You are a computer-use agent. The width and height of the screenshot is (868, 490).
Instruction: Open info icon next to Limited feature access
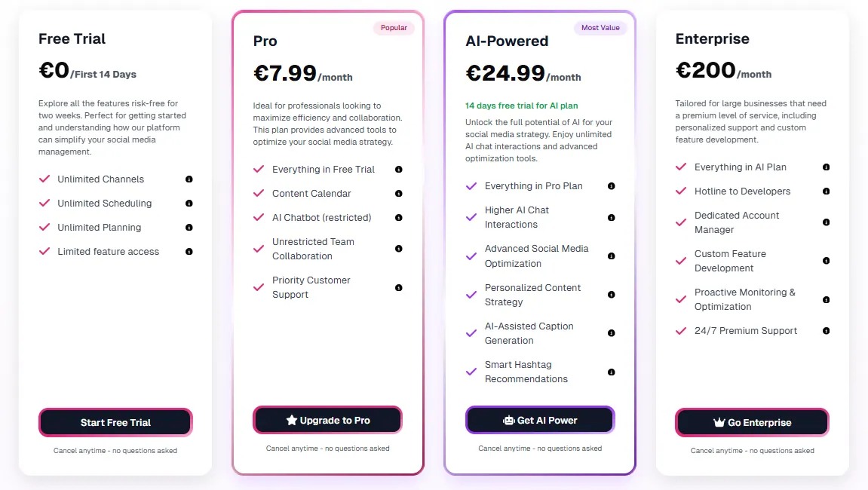pyautogui.click(x=189, y=251)
